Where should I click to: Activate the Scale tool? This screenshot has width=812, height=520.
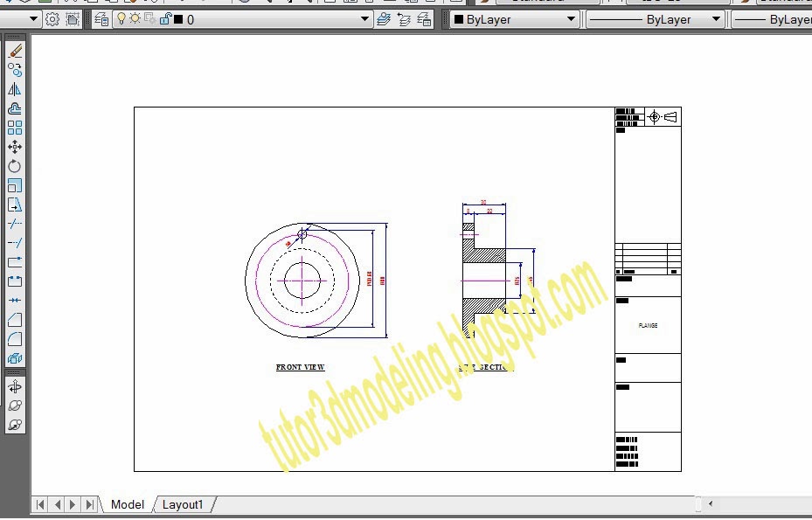click(15, 185)
